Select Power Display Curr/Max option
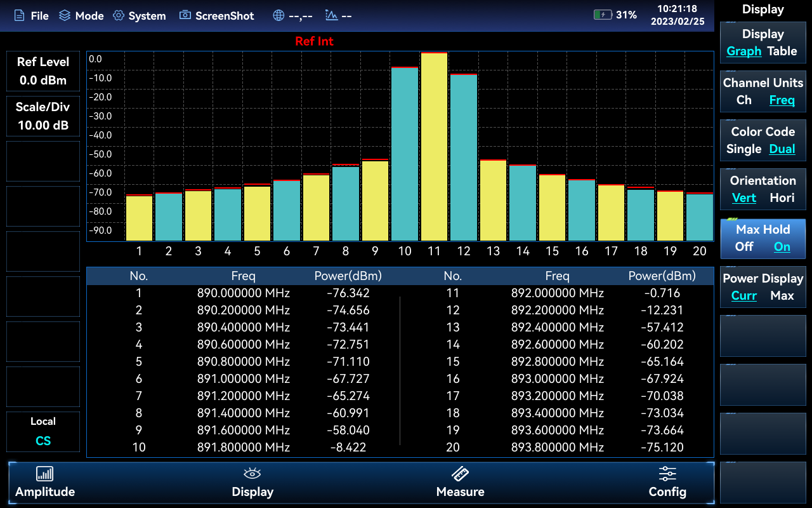 pyautogui.click(x=763, y=287)
